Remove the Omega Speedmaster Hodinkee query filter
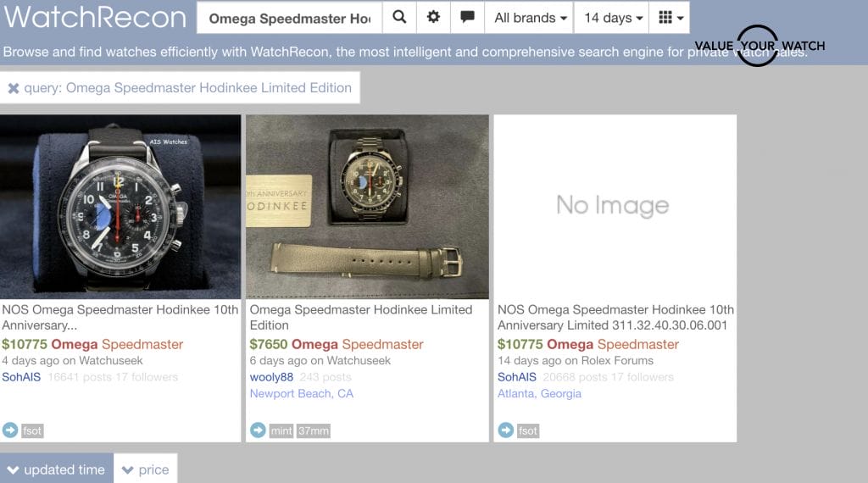Viewport: 868px width, 483px height. coord(14,88)
